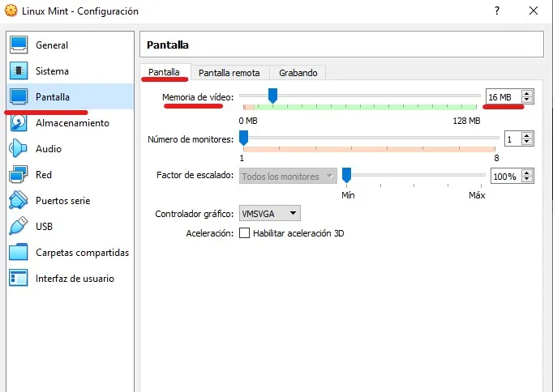
Task: Click the Factor de escalado slider handle
Action: [x=347, y=175]
